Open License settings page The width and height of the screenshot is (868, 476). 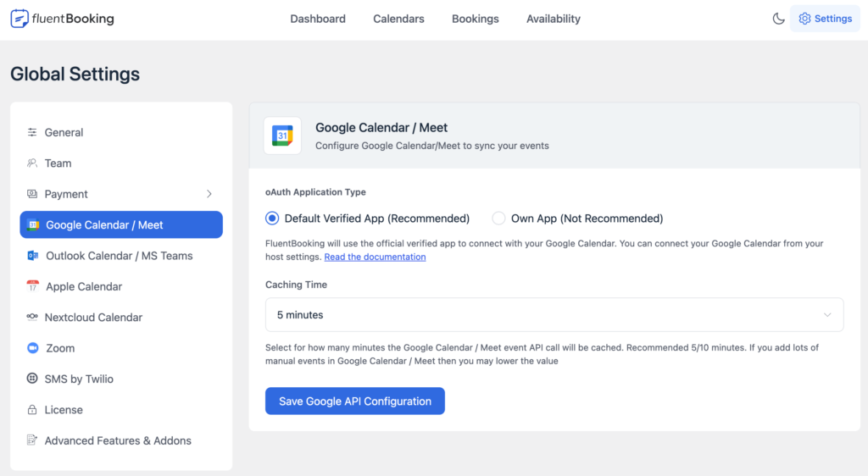coord(121,410)
